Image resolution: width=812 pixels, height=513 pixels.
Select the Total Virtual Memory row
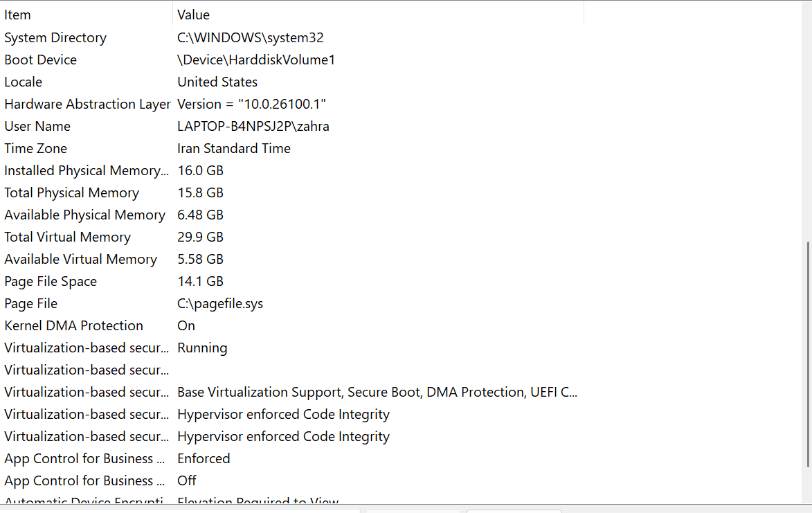click(x=67, y=237)
